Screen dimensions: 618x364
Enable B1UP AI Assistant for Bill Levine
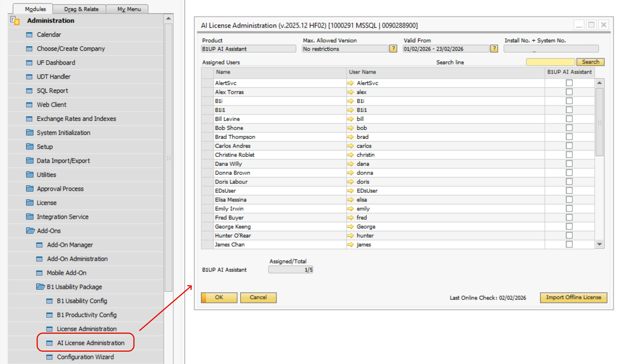[569, 119]
